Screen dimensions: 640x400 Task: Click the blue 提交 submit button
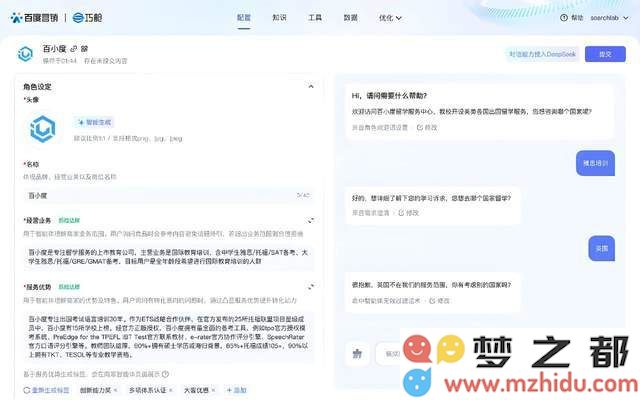click(605, 54)
